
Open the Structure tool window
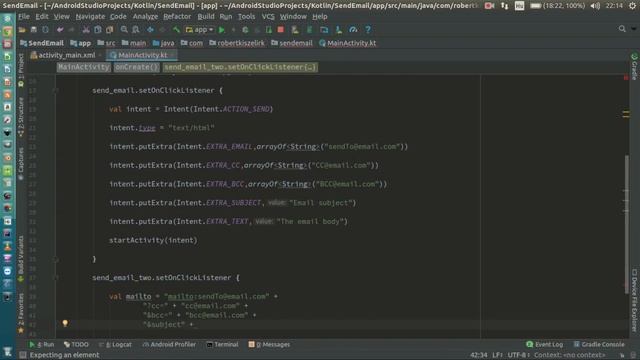[21, 117]
